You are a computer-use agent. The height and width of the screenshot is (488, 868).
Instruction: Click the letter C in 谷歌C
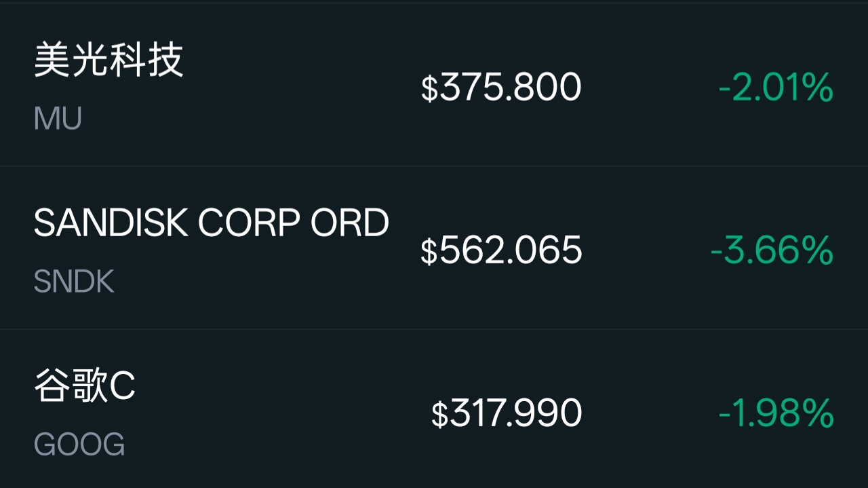click(123, 387)
